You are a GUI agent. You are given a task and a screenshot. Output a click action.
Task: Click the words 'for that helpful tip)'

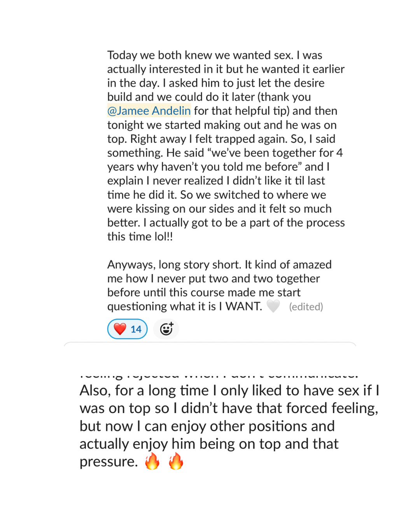click(241, 111)
